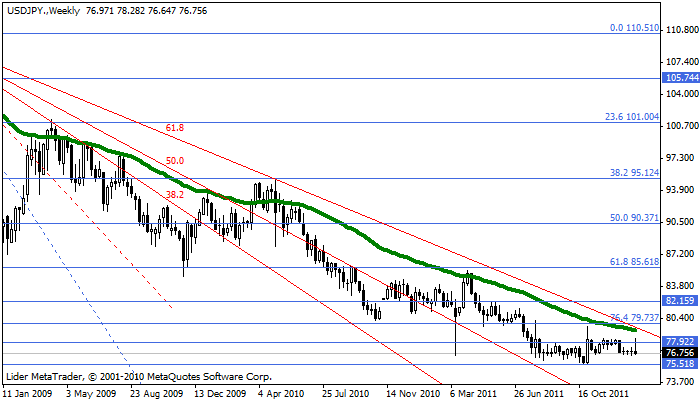Click the 100.700 price axis value
This screenshot has height=402, width=700.
[x=682, y=126]
